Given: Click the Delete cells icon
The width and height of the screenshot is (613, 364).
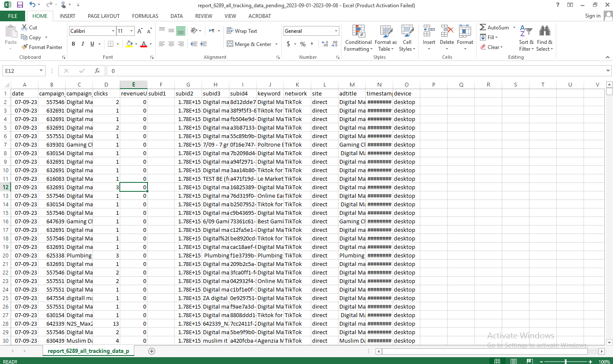Looking at the screenshot, I should tap(447, 32).
